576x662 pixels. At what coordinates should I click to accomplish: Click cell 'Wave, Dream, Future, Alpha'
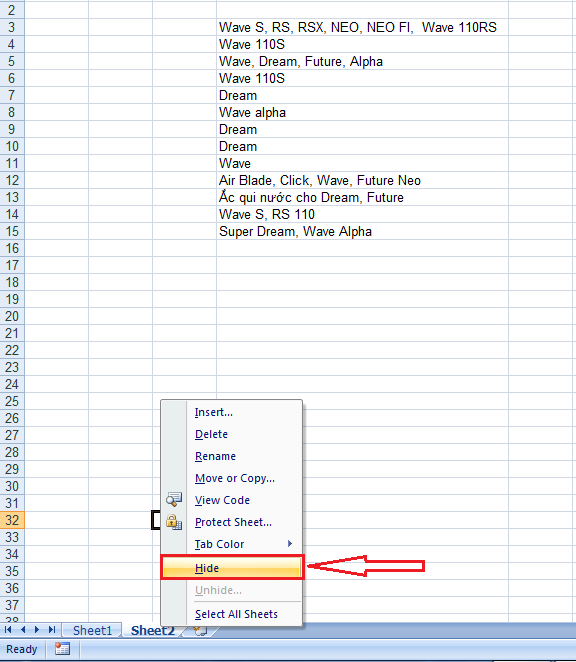click(362, 61)
